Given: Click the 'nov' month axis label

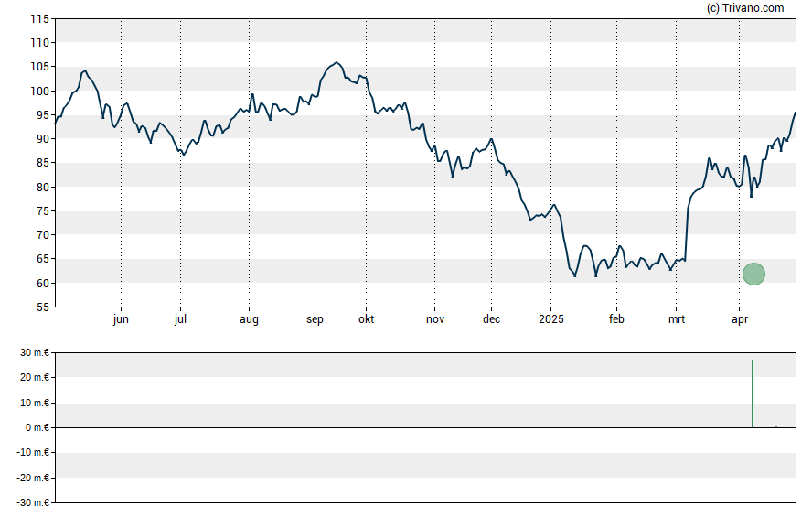Looking at the screenshot, I should click(x=435, y=319).
